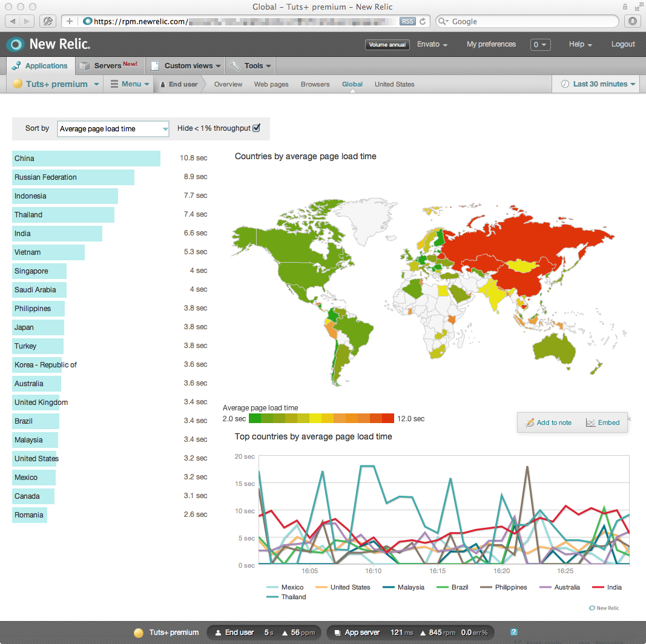Open the notifications 0 dropdown

(540, 44)
